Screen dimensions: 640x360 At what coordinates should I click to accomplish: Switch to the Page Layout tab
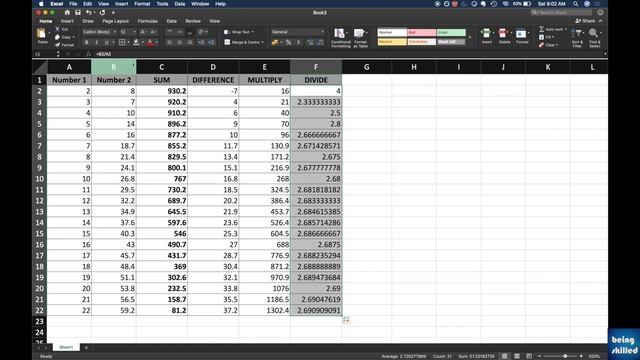(116, 21)
